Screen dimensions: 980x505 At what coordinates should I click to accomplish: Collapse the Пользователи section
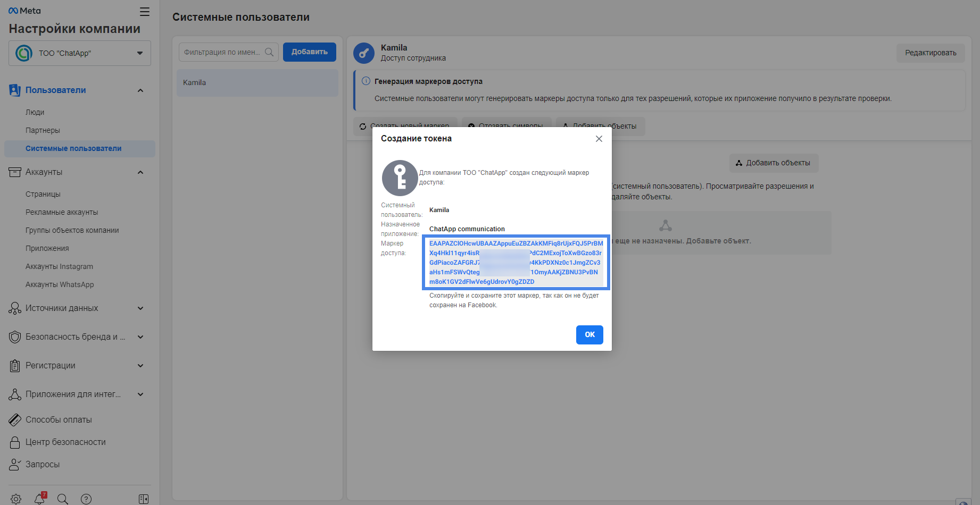[x=140, y=90]
